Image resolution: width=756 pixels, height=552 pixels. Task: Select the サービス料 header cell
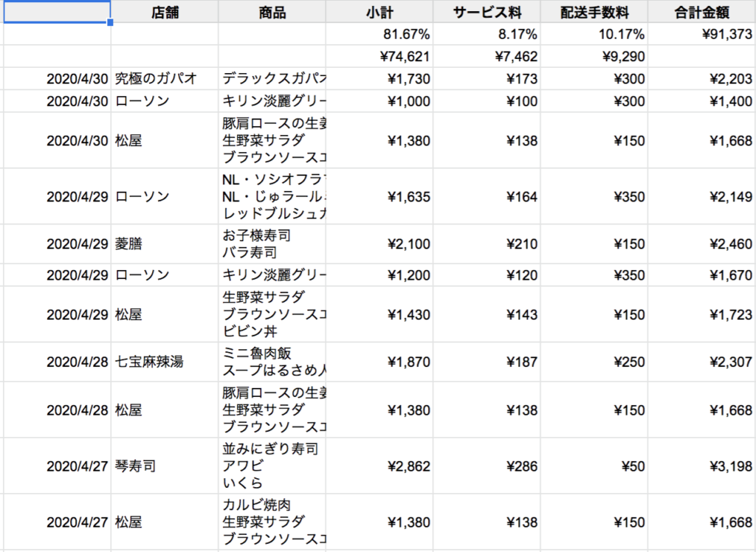click(487, 12)
